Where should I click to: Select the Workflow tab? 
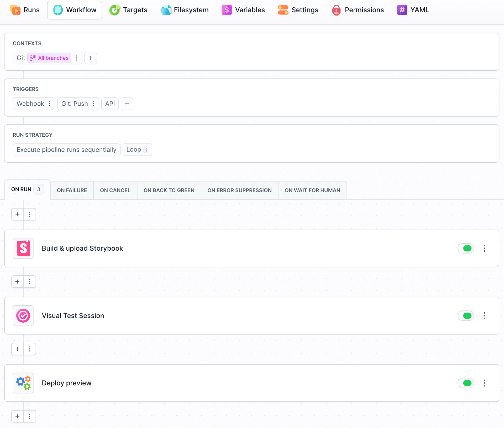tap(75, 10)
